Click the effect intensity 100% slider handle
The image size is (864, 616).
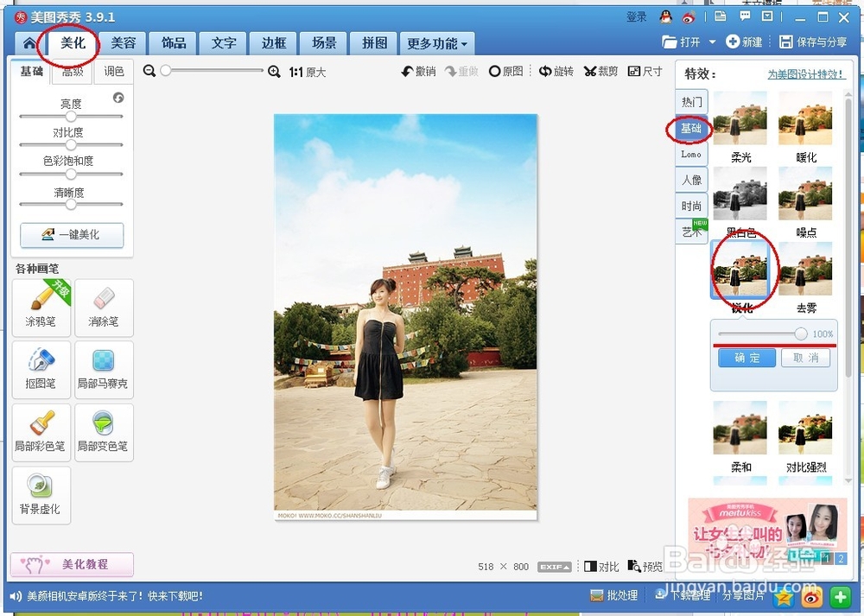[801, 333]
